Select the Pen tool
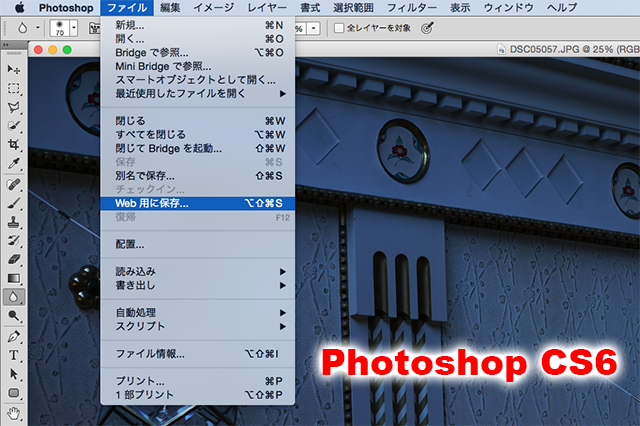This screenshot has height=426, width=640. 13,337
